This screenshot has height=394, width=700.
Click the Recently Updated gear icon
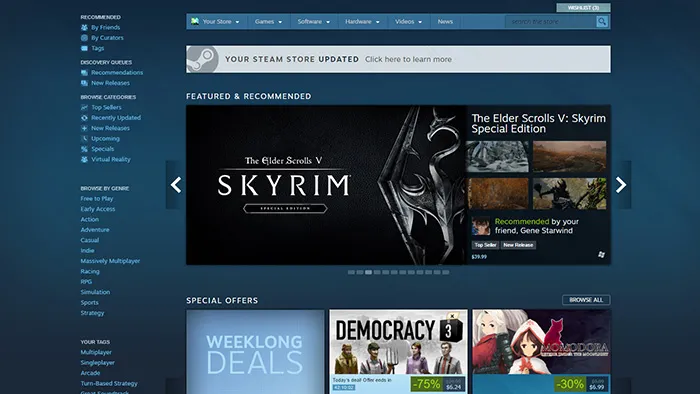tap(84, 117)
